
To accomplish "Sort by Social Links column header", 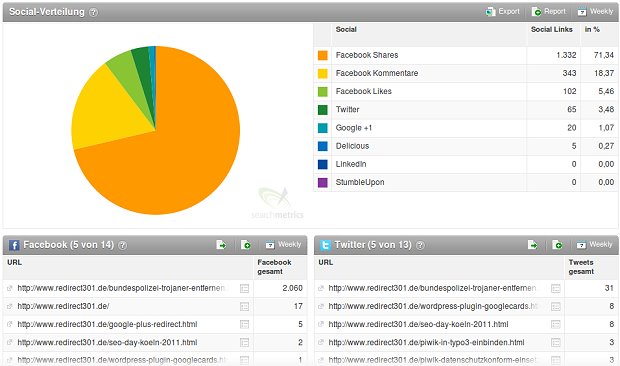I will point(552,30).
